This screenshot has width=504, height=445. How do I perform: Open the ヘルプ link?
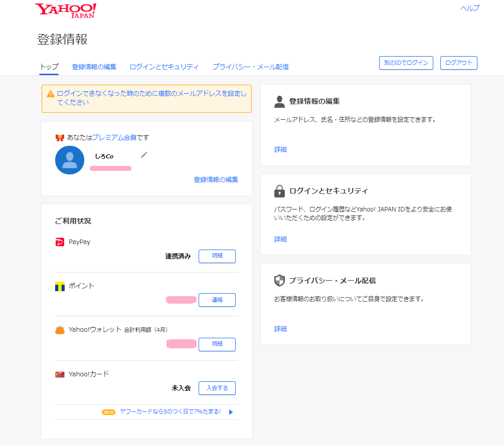(470, 8)
